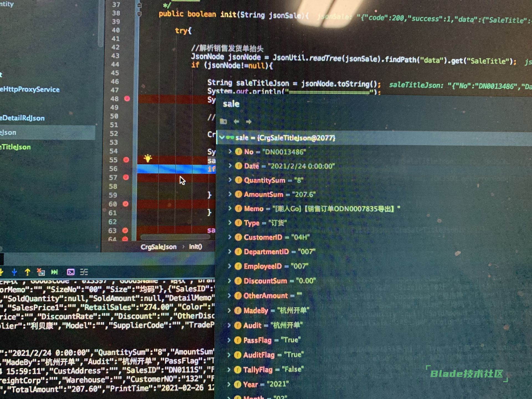Image resolution: width=532 pixels, height=399 pixels.
Task: Click the horizontal scrollbar in the editor
Action: click(x=175, y=237)
